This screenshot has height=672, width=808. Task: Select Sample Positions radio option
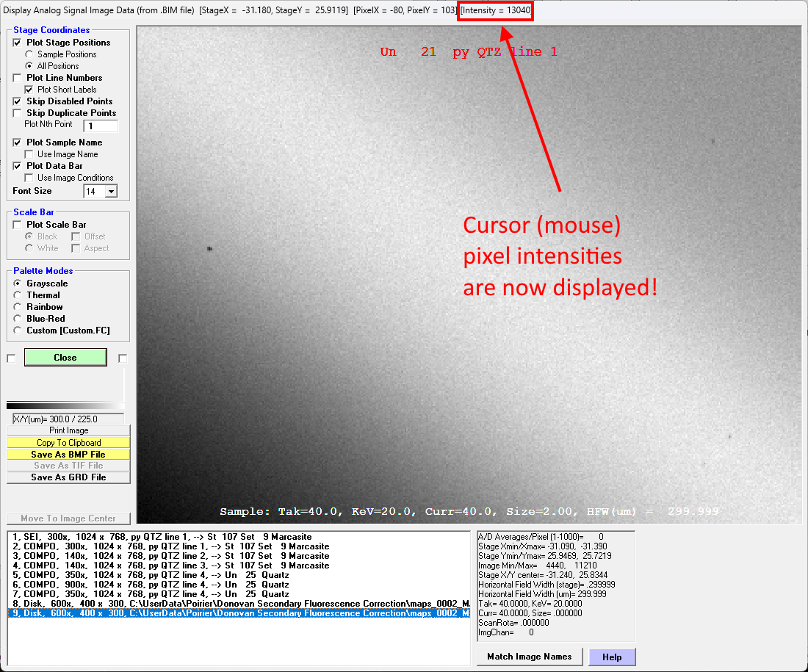click(x=29, y=54)
